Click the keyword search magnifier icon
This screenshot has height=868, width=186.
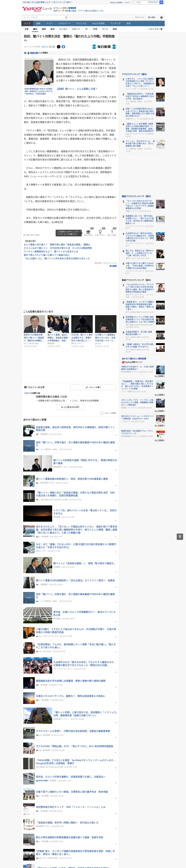coord(66,18)
